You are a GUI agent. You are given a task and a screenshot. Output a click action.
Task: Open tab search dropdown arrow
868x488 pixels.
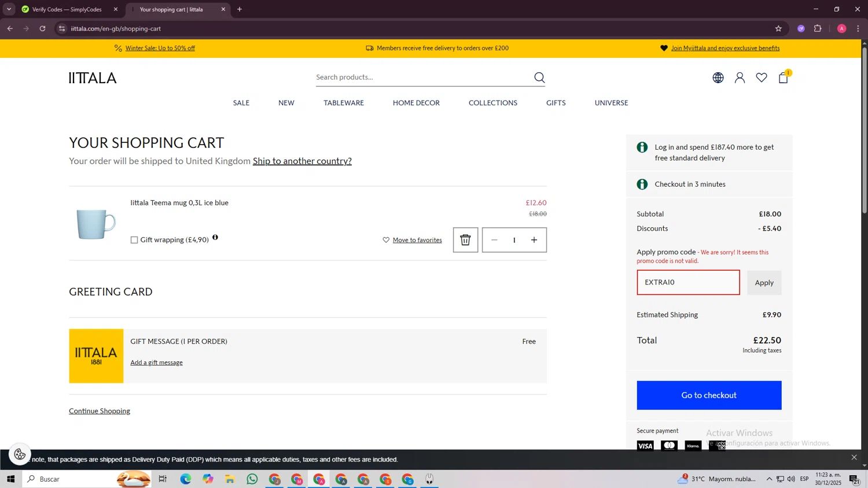[9, 9]
